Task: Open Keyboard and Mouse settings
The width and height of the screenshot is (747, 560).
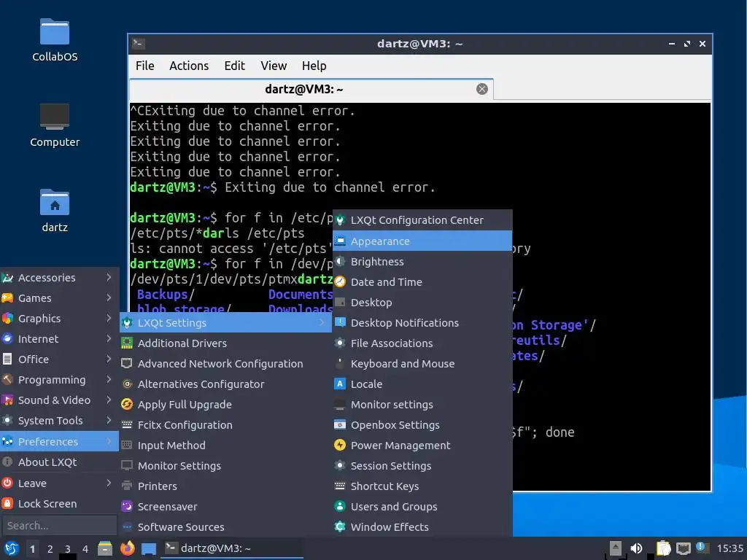Action: (x=422, y=364)
